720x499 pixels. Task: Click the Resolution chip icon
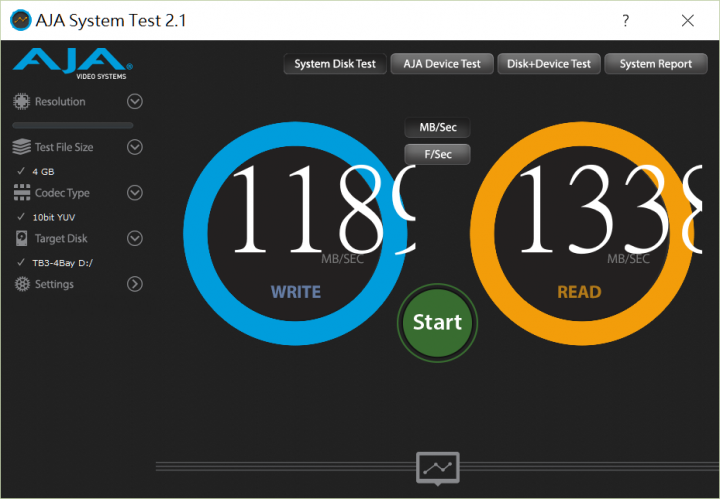point(21,101)
